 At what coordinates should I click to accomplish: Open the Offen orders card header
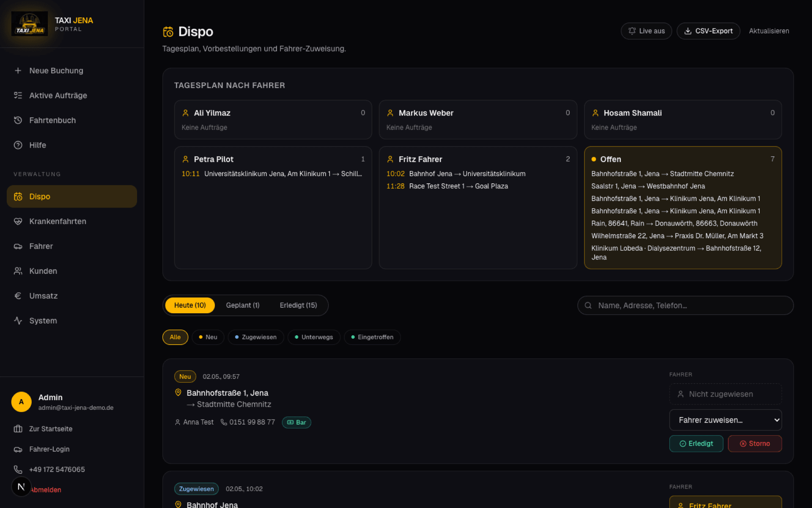pos(683,159)
